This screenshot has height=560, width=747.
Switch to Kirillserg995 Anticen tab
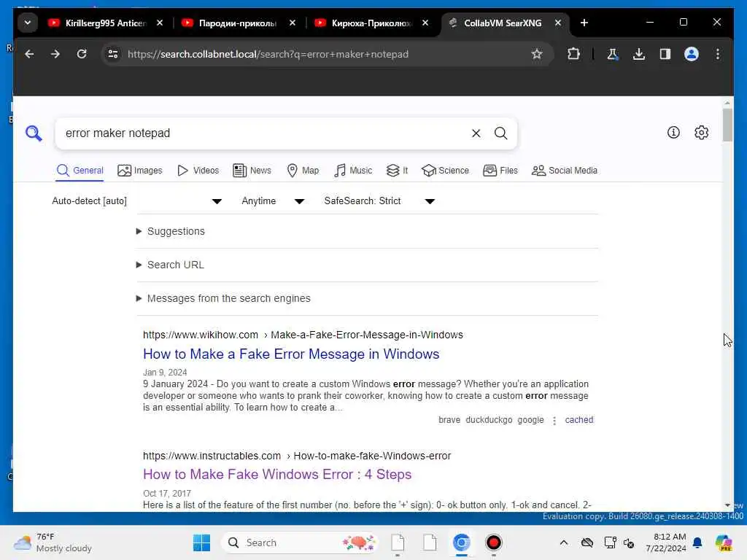click(106, 23)
